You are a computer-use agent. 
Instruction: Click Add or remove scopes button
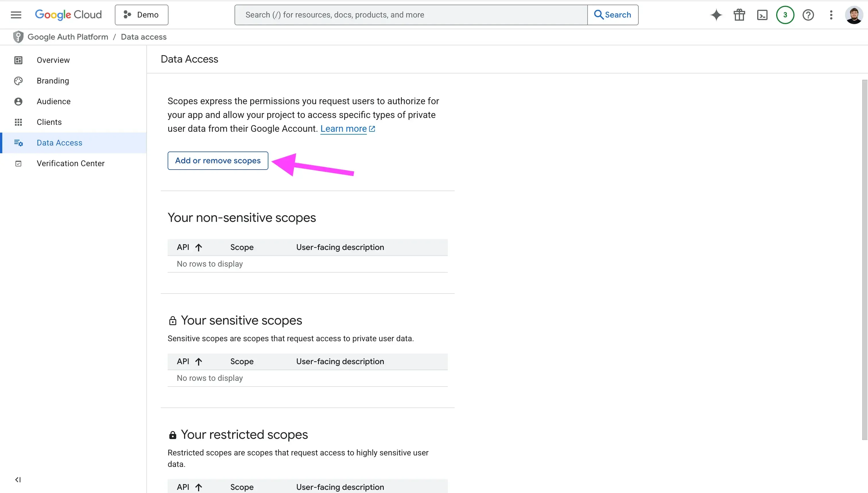tap(218, 160)
